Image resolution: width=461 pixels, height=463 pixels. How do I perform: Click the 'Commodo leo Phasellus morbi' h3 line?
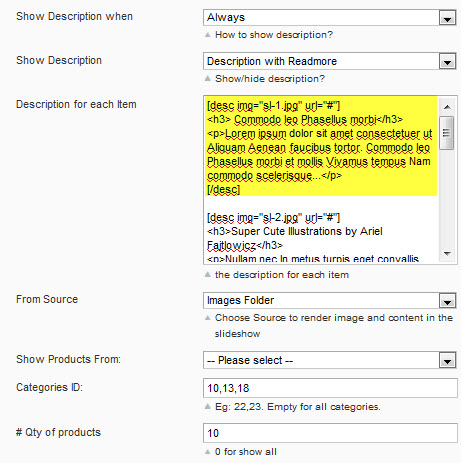(x=305, y=119)
